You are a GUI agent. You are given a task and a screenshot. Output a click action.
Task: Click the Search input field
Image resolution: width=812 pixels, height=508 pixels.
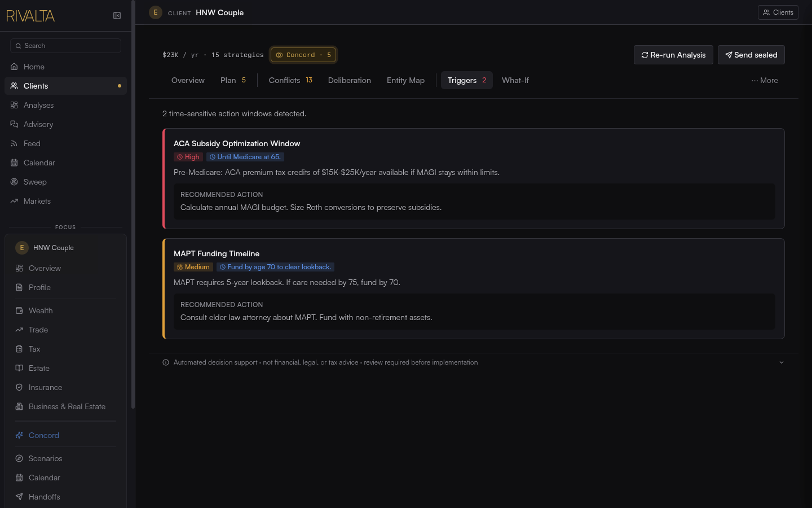click(x=65, y=46)
